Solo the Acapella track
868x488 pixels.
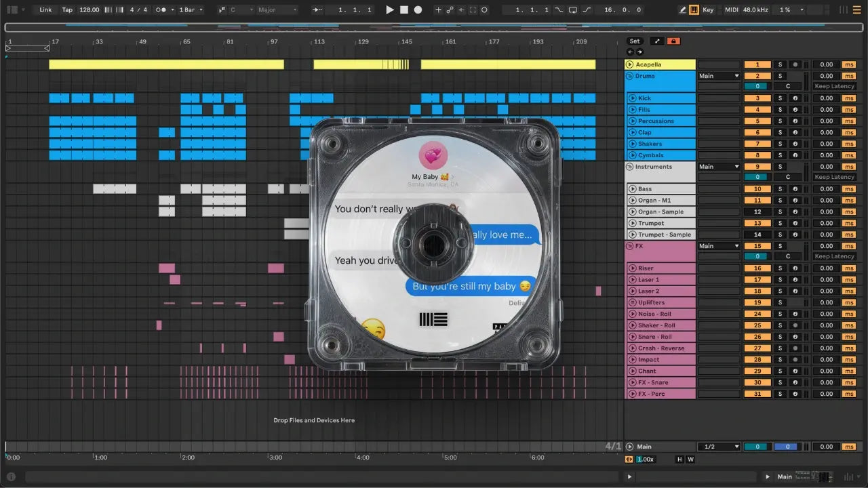pyautogui.click(x=780, y=65)
